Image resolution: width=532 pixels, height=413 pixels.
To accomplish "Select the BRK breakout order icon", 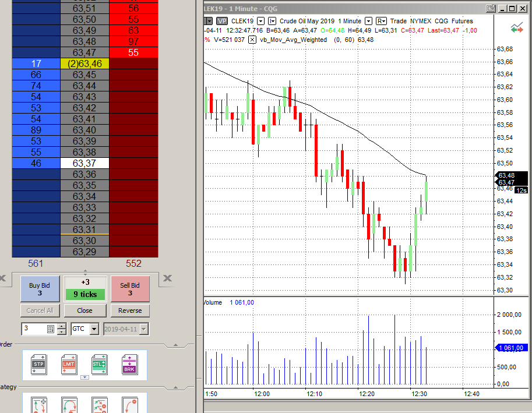I will pyautogui.click(x=129, y=364).
